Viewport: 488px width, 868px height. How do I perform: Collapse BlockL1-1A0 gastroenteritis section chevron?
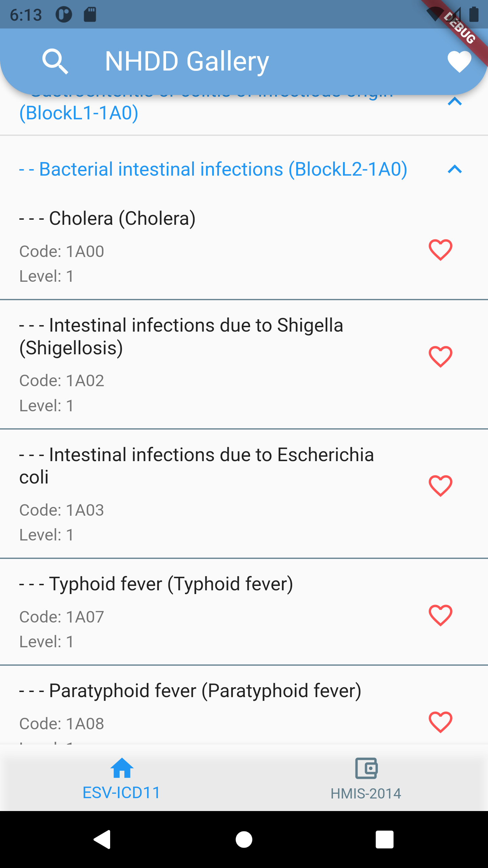[x=454, y=102]
